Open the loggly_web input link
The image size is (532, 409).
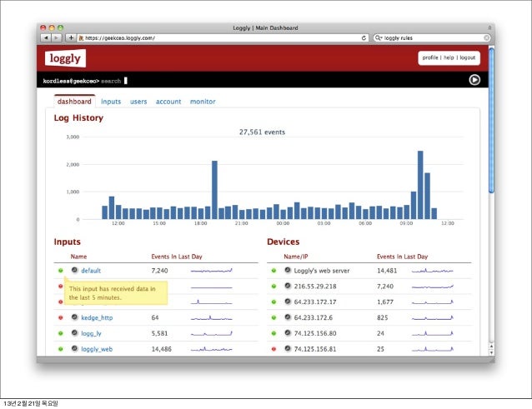97,349
